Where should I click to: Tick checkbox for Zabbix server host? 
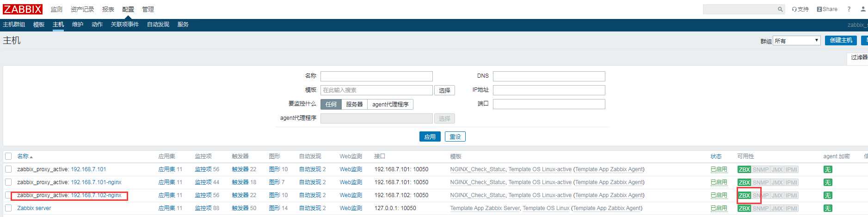(8, 208)
